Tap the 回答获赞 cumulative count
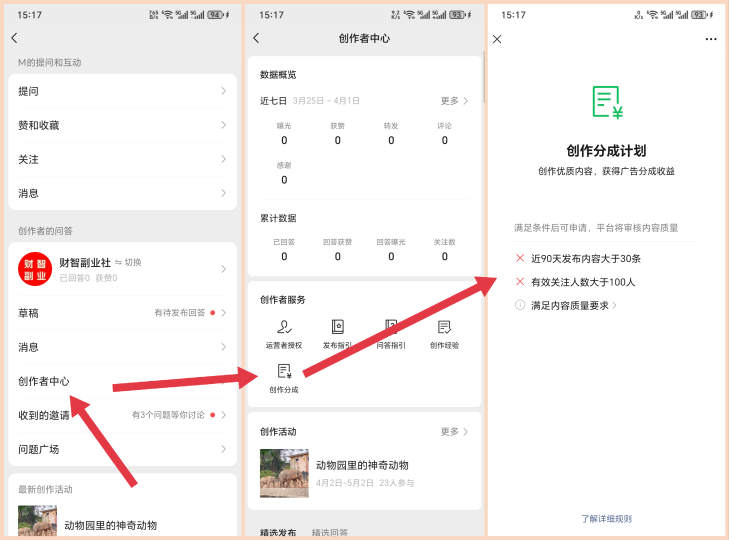729x540 pixels. (338, 257)
